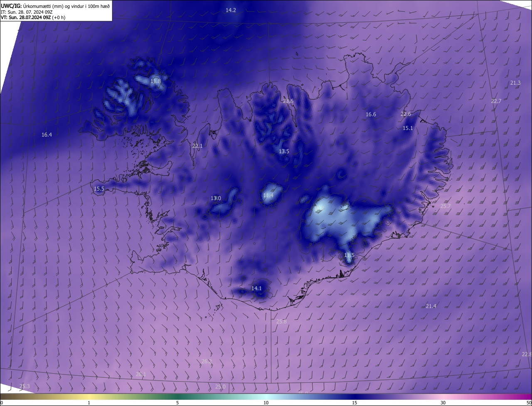Click the 13.5 value in northern highlands
Image resolution: width=532 pixels, height=406 pixels.
point(284,151)
